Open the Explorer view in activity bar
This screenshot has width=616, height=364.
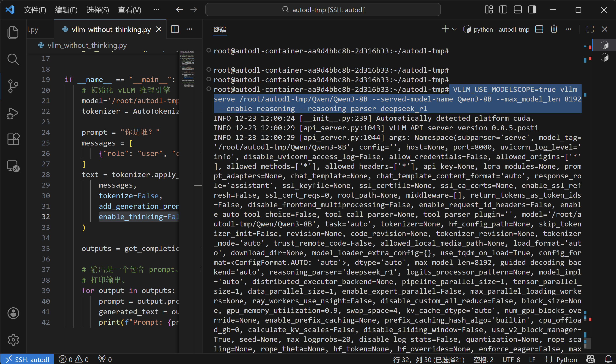13,32
